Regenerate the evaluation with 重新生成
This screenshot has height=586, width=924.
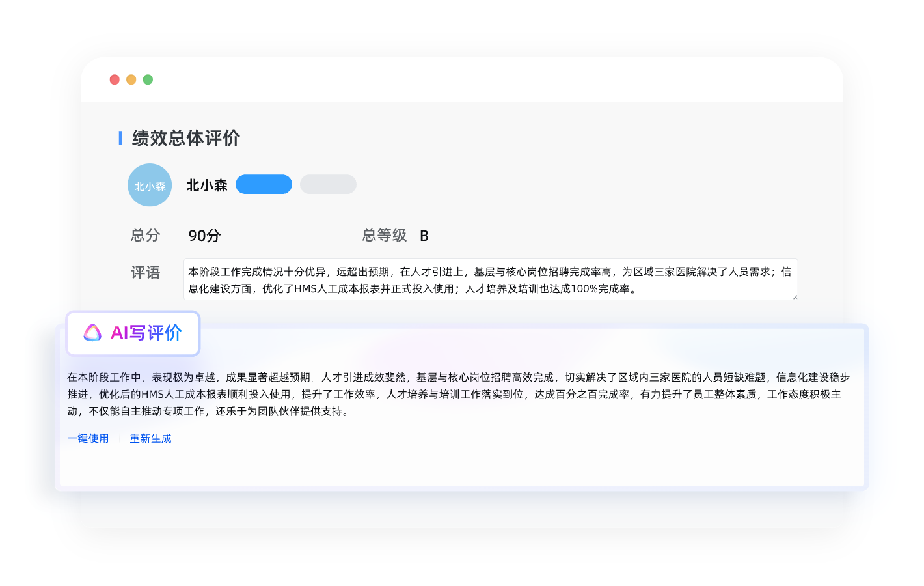coord(150,438)
